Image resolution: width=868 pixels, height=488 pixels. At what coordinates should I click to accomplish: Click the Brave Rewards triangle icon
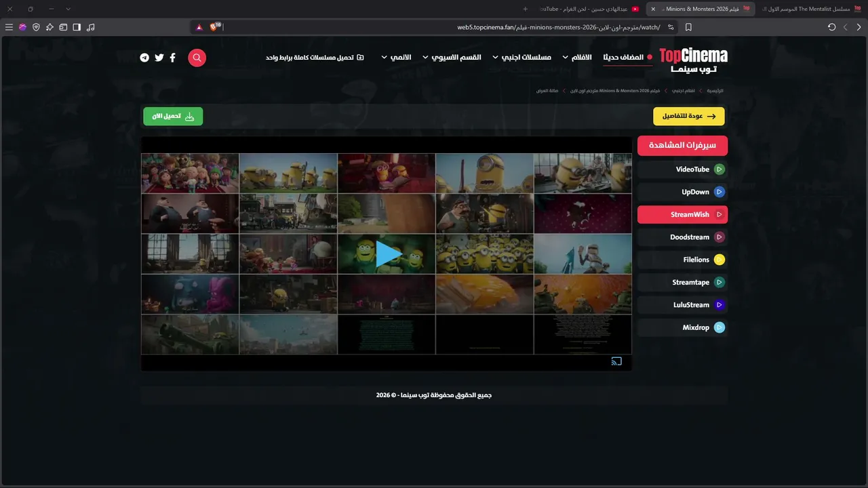coord(199,27)
